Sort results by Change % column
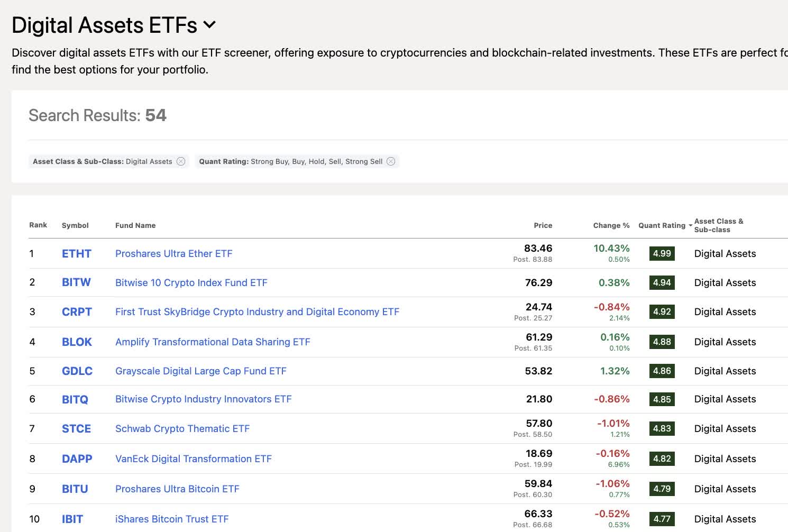This screenshot has height=532, width=788. click(611, 225)
